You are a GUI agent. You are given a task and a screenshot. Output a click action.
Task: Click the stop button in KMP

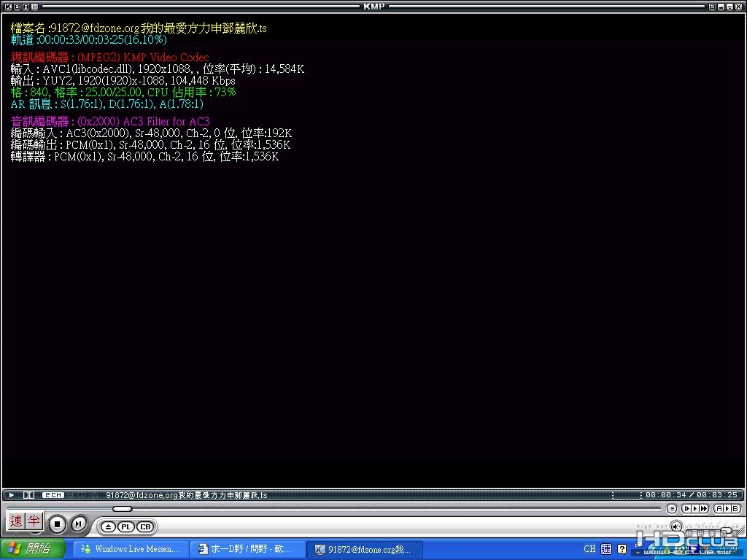(x=57, y=524)
